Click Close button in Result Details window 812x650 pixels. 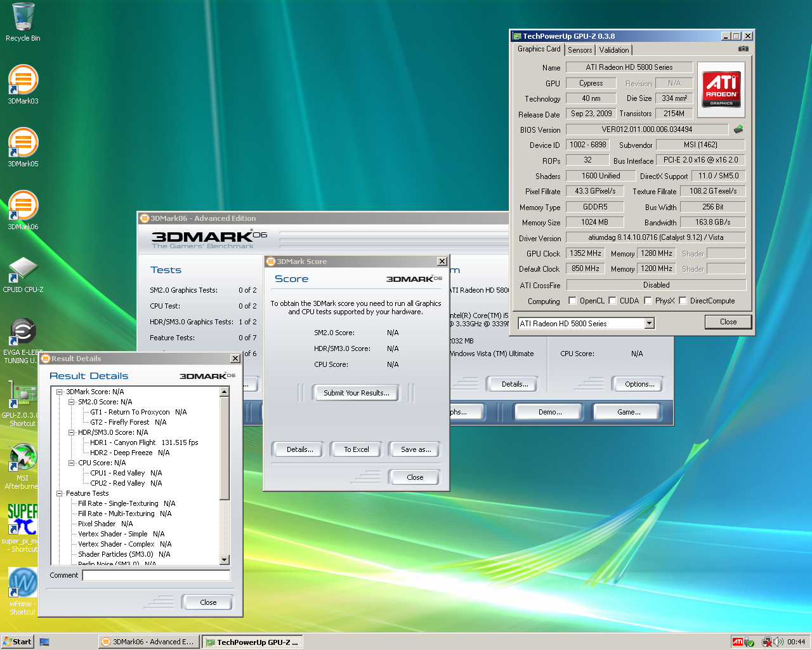pos(208,602)
